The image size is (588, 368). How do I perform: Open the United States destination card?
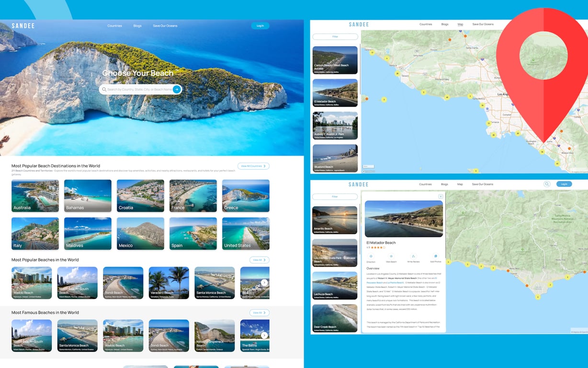click(246, 234)
